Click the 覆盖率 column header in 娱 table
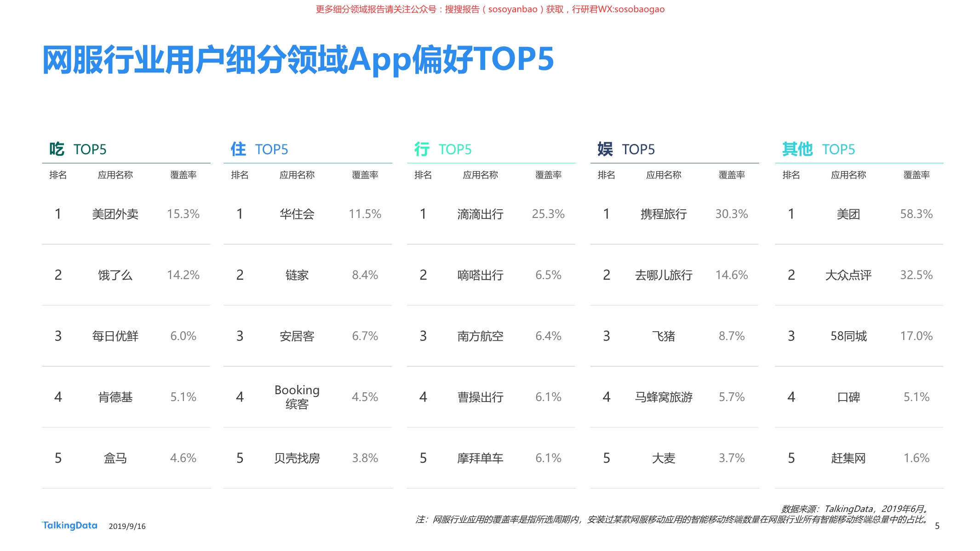This screenshot has height=551, width=980. click(732, 175)
